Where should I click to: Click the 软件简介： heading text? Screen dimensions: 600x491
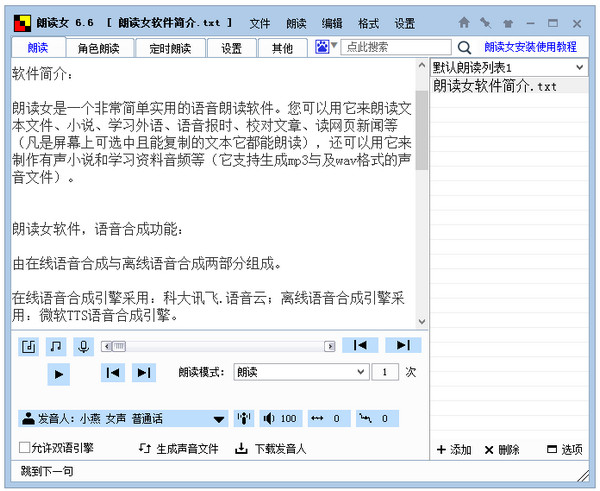click(42, 73)
